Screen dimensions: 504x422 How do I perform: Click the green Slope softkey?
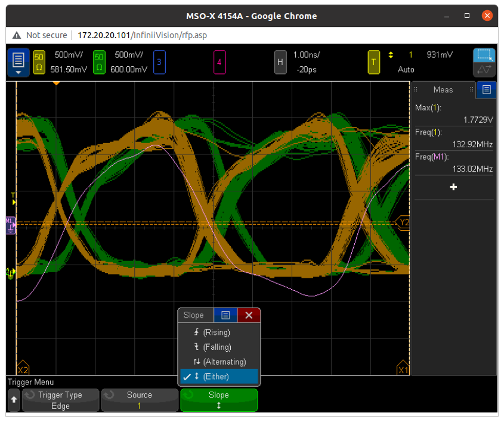tap(219, 400)
